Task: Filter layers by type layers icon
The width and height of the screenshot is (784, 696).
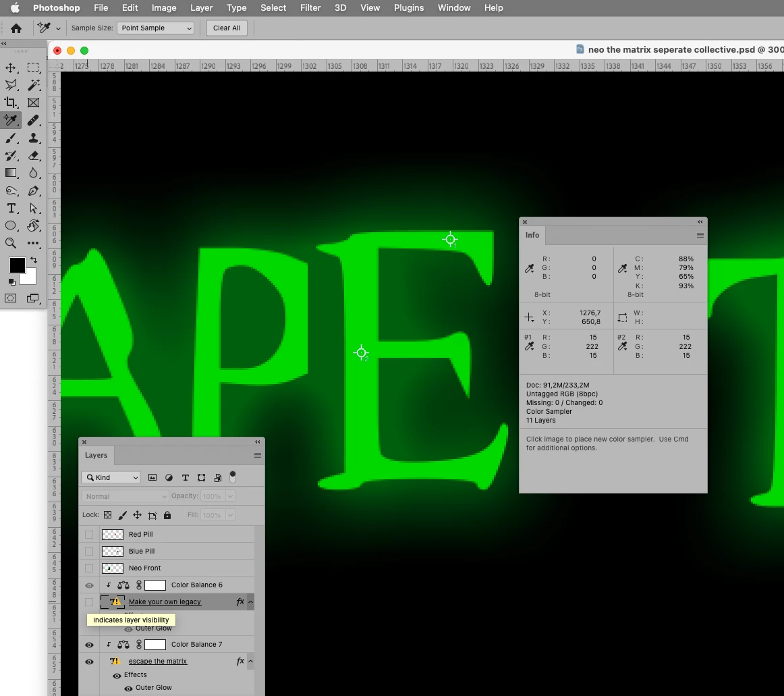Action: pos(186,477)
